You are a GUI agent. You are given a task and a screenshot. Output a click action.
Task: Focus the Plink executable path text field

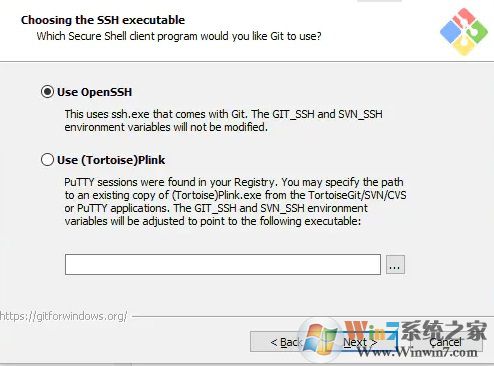(x=223, y=264)
